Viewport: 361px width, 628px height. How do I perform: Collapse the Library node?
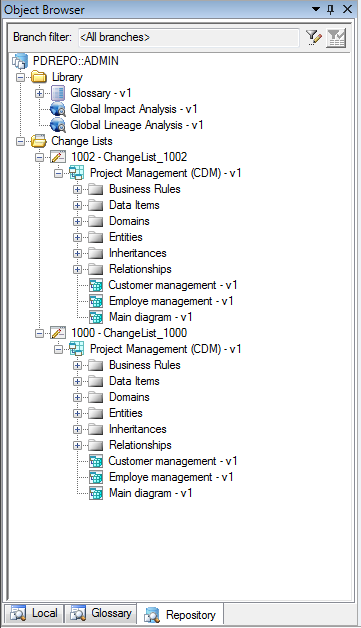(20, 77)
